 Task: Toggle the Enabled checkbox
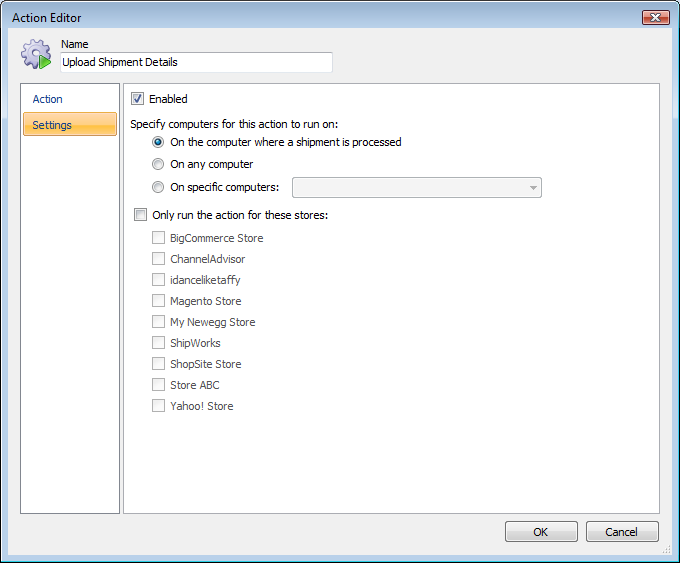tap(137, 99)
